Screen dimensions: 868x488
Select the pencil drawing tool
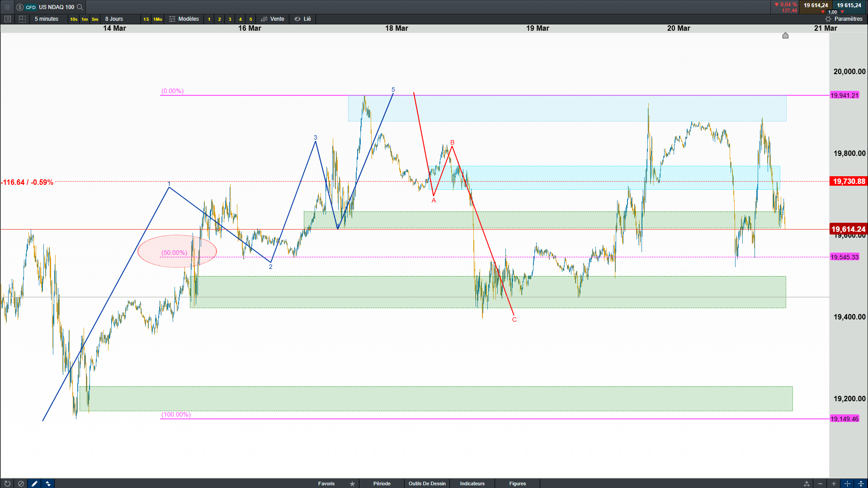coord(34,483)
